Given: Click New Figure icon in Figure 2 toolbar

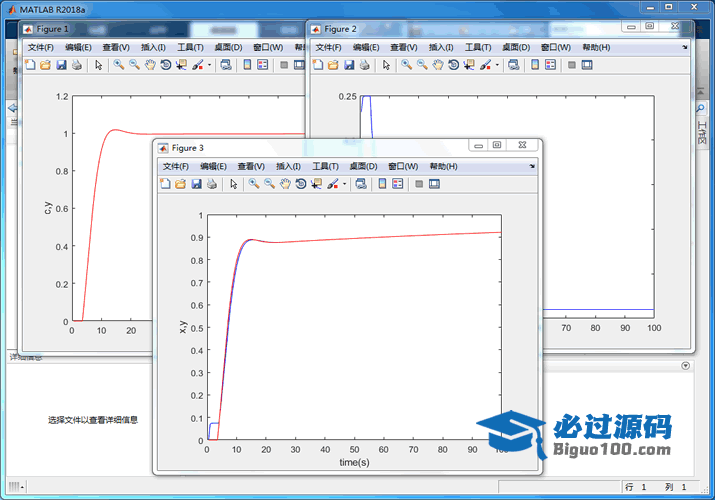Looking at the screenshot, I should click(x=318, y=65).
